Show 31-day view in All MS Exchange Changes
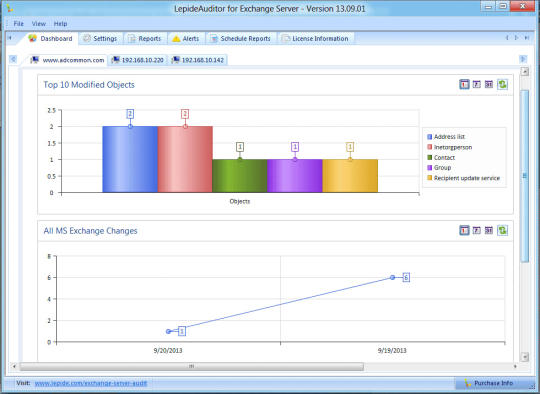The width and height of the screenshot is (540, 394). coord(489,230)
